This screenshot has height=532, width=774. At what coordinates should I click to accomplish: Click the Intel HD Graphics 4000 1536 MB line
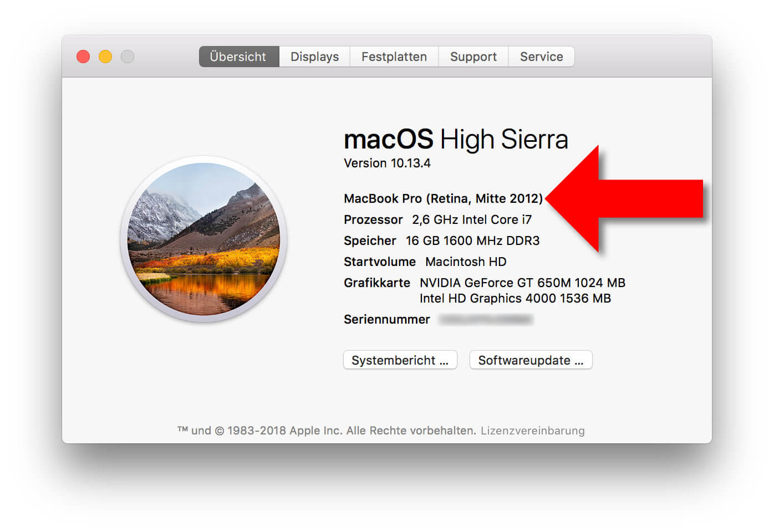tap(515, 298)
